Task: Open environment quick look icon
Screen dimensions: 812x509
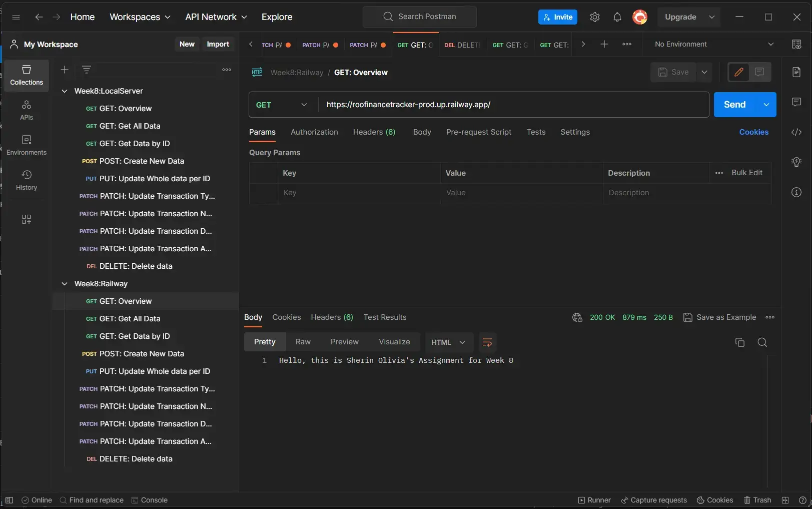Action: coord(796,44)
